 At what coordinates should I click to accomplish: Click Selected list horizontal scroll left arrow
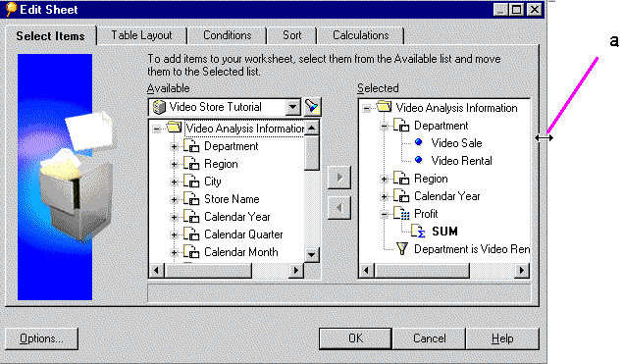point(366,271)
